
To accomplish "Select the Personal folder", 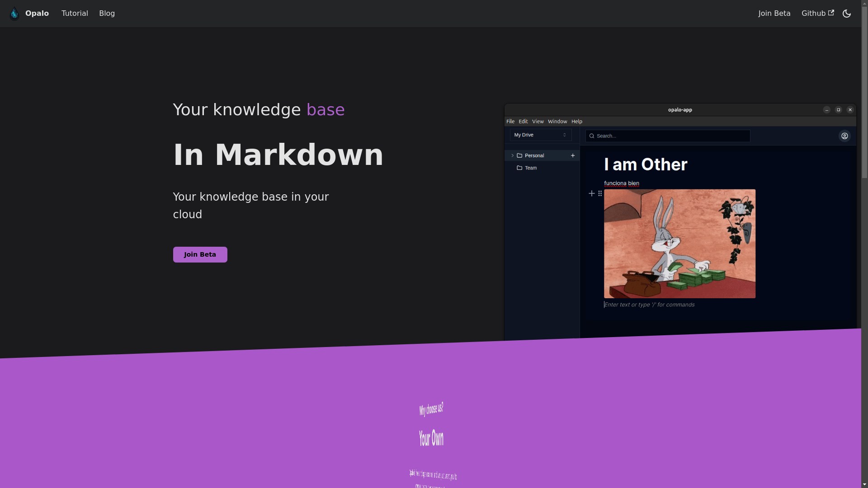I will 542,155.
